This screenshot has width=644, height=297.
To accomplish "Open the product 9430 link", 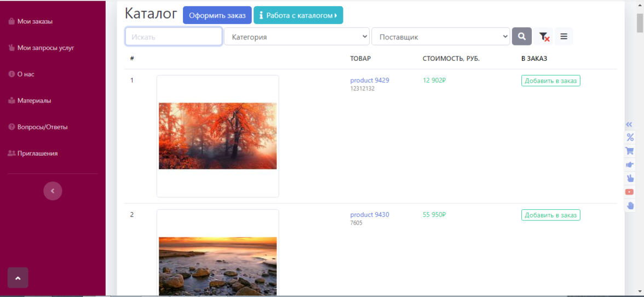I will [370, 214].
